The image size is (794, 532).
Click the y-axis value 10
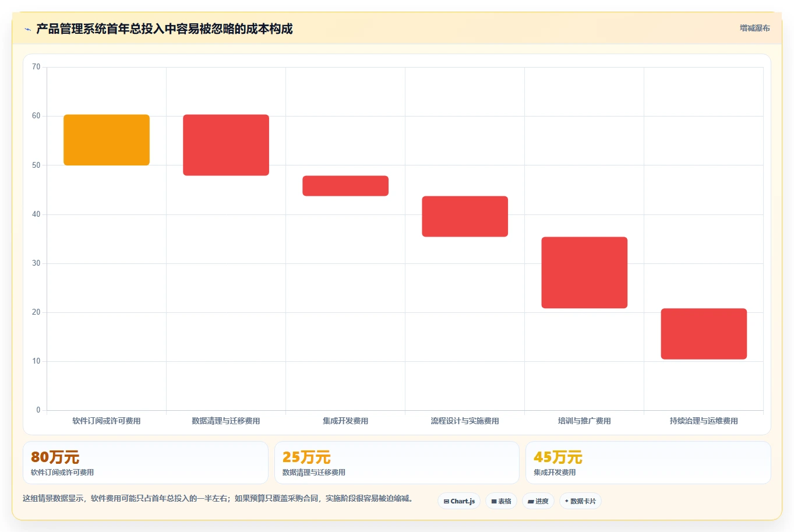(x=36, y=361)
